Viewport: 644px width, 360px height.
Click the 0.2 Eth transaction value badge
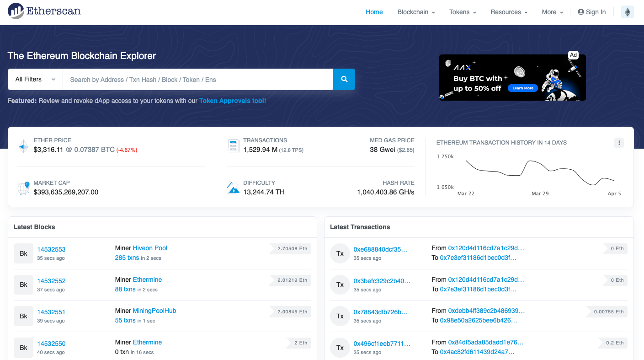click(614, 343)
